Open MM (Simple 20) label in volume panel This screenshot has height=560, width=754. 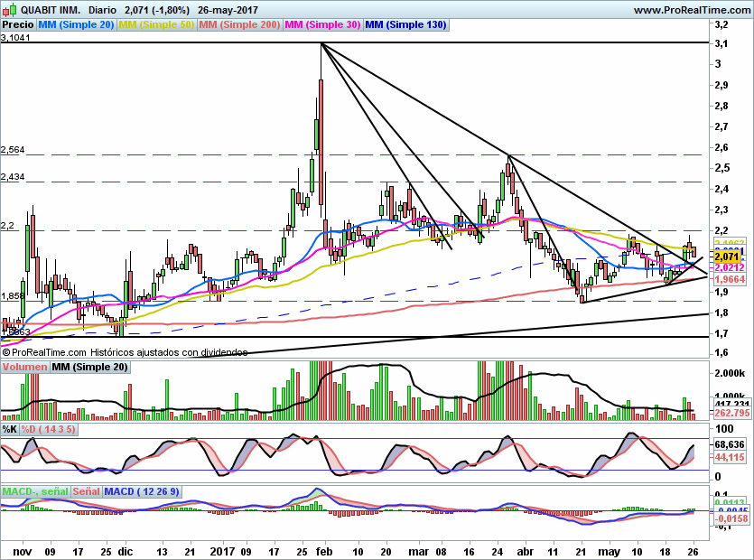click(x=89, y=367)
